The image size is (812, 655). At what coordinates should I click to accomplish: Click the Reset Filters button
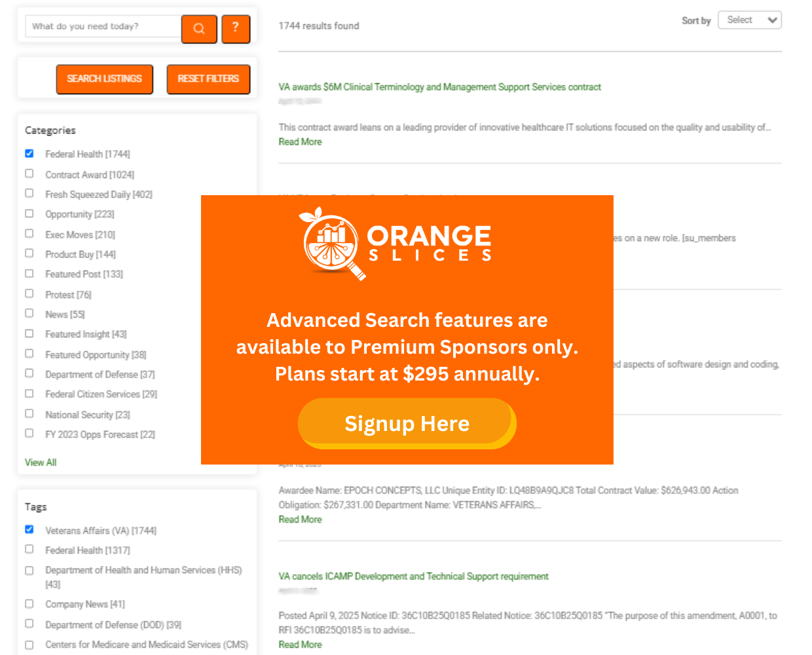(x=208, y=79)
